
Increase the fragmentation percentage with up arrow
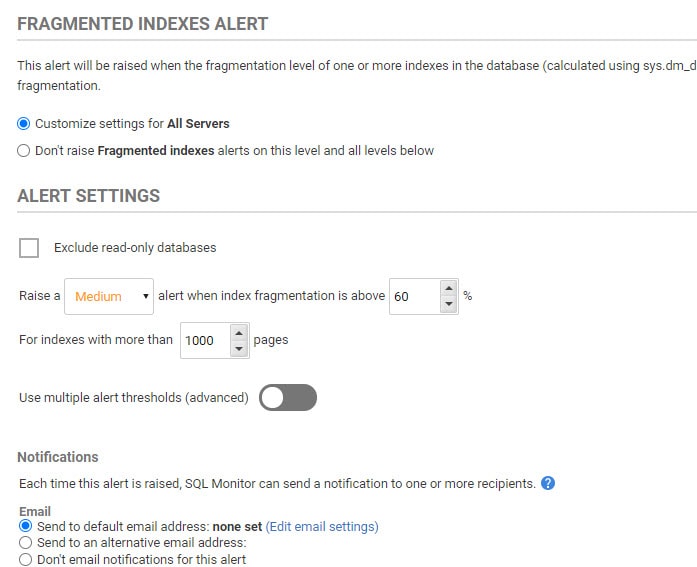tap(449, 288)
